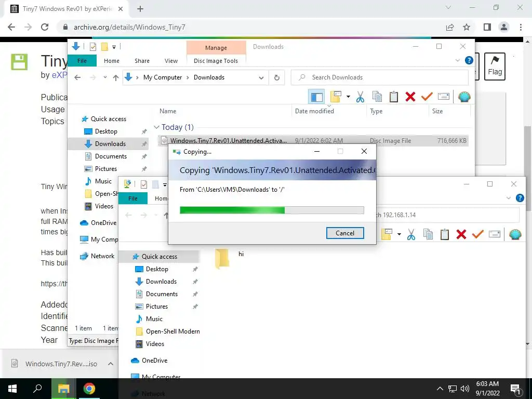The image size is (532, 399).
Task: Click the orange checkmark Properties icon in 192.168.1.14 window
Action: pyautogui.click(x=478, y=234)
